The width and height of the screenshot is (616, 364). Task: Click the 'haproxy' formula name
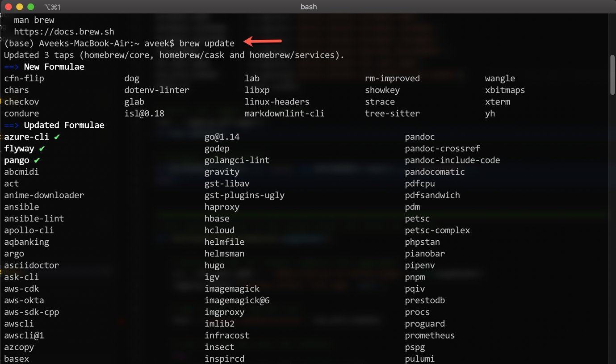pos(222,207)
